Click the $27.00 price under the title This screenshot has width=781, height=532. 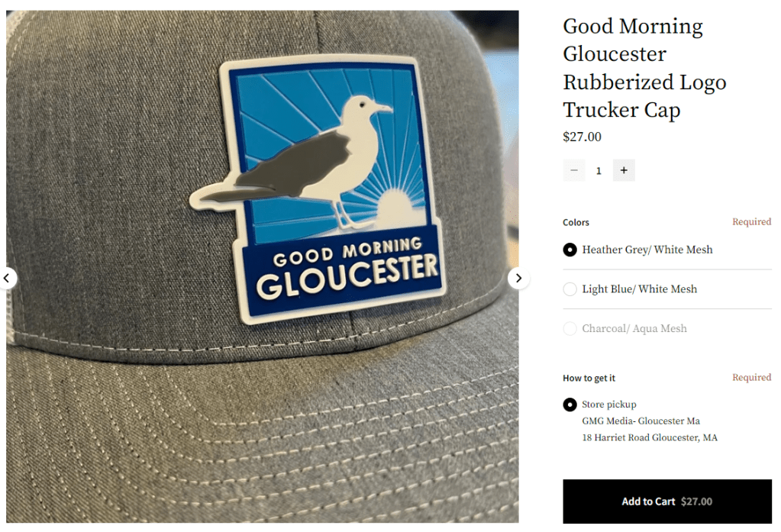(x=582, y=137)
